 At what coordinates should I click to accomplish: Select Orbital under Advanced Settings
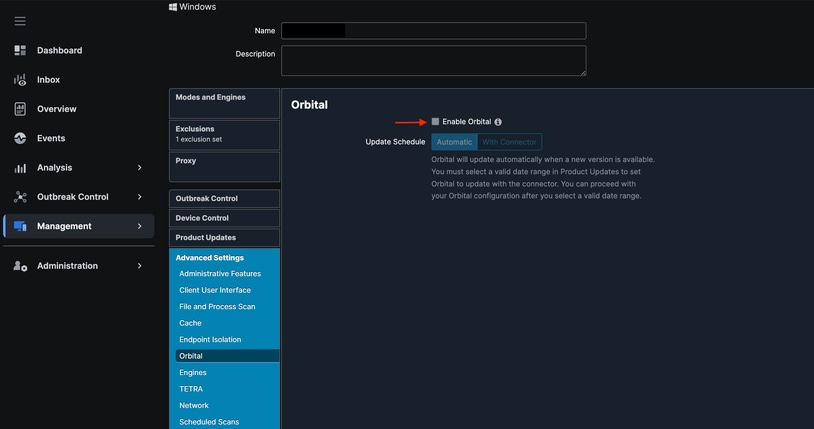coord(227,356)
